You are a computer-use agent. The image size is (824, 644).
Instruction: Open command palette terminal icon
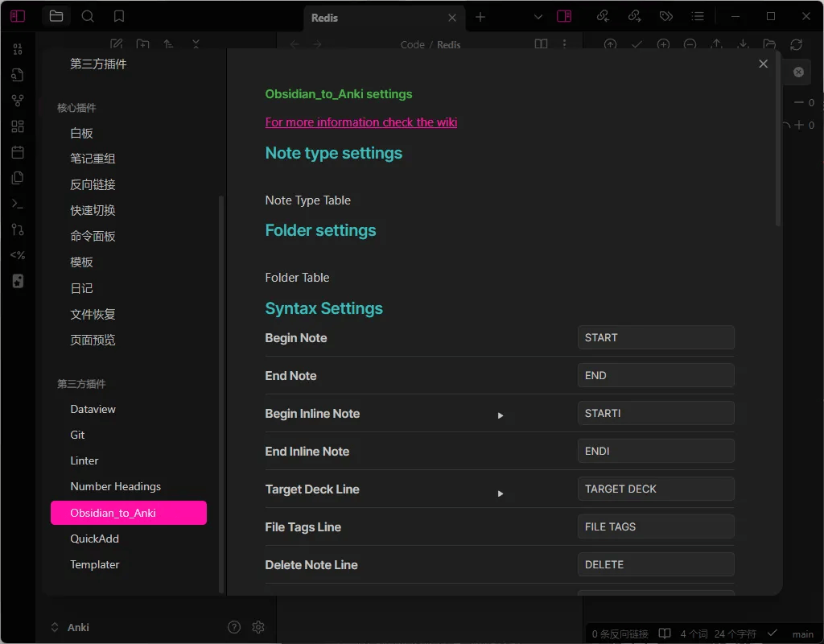(18, 204)
